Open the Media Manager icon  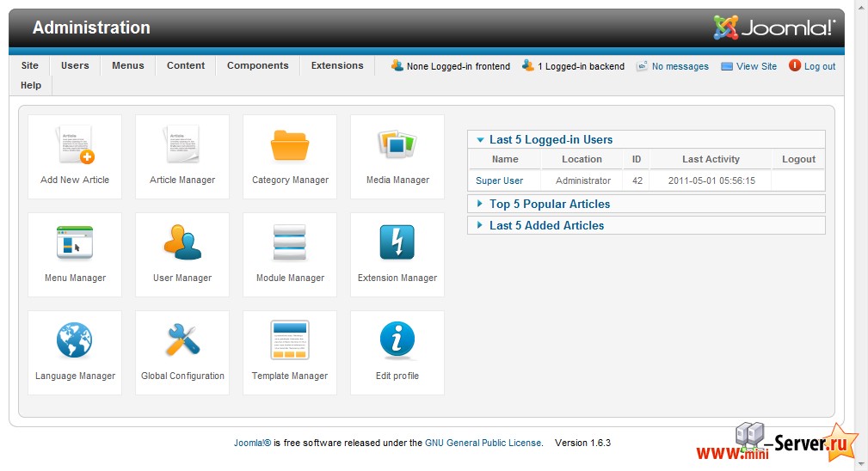pos(397,144)
